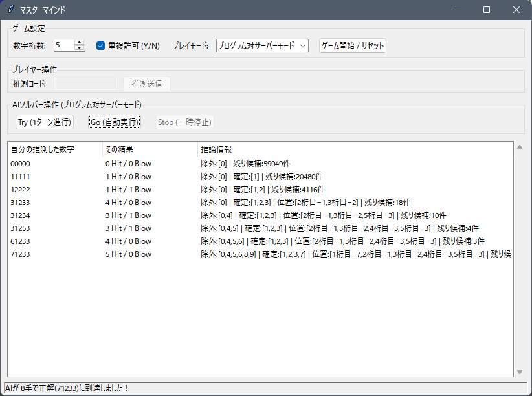Click the 自分の推測した数字 column header

[55, 149]
